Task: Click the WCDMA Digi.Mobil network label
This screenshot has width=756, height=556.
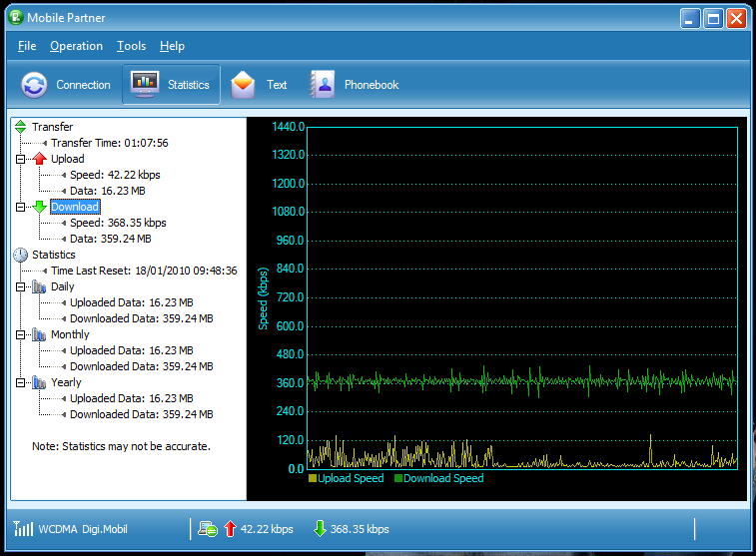Action: [83, 529]
